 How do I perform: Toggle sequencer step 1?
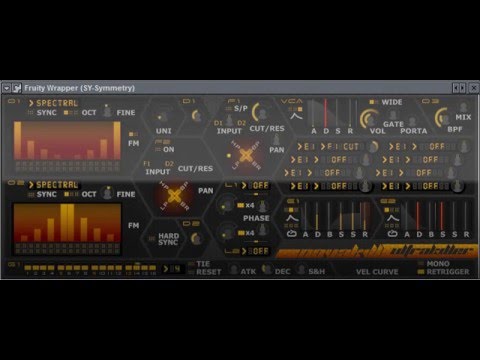[x=28, y=268]
